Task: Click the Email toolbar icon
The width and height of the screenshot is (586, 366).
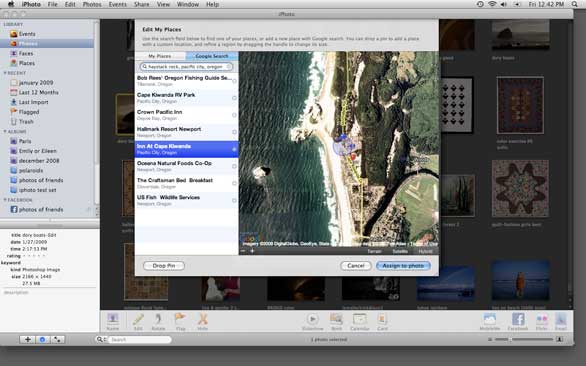Action: pyautogui.click(x=561, y=321)
